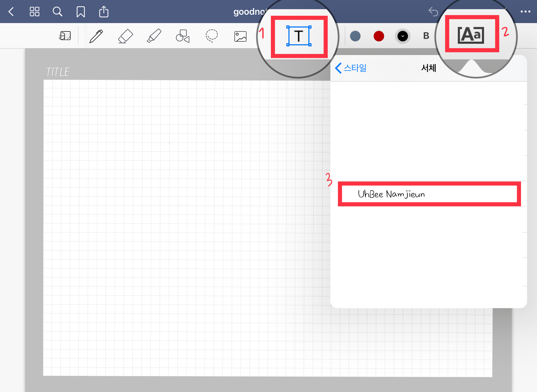Go back using the top-left arrow
This screenshot has height=392, width=537.
point(11,12)
